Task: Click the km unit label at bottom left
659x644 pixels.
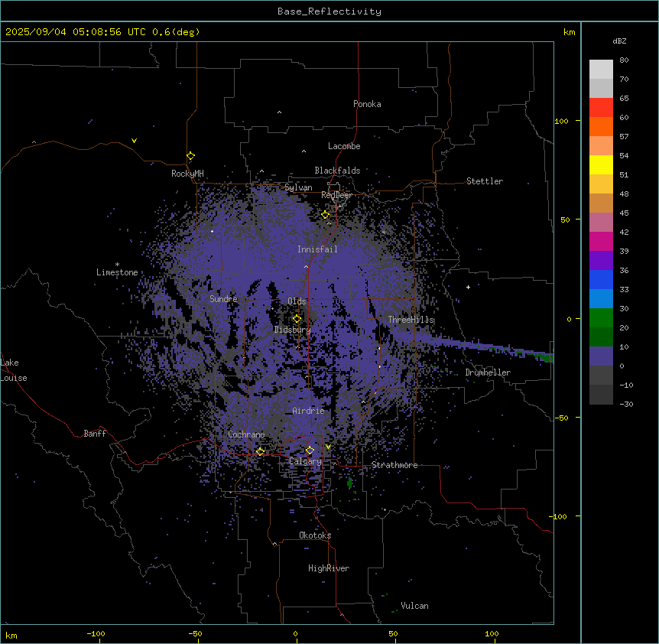Action: tap(11, 635)
